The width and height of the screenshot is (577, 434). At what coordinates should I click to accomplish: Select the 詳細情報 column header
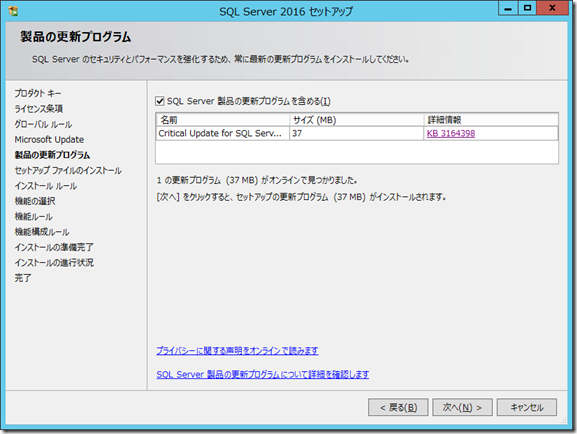pos(491,120)
